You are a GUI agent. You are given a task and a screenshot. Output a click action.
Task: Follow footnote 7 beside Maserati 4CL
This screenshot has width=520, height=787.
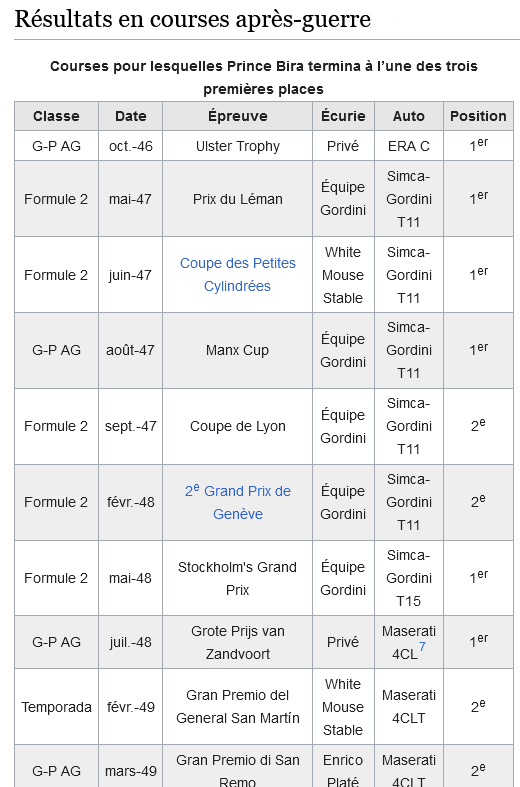pyautogui.click(x=422, y=646)
